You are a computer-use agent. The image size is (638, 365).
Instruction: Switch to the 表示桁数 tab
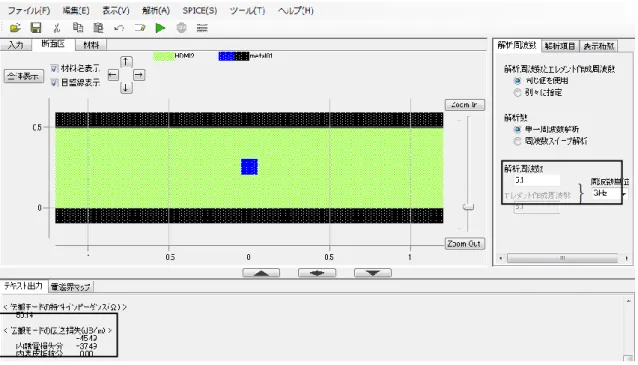point(599,46)
